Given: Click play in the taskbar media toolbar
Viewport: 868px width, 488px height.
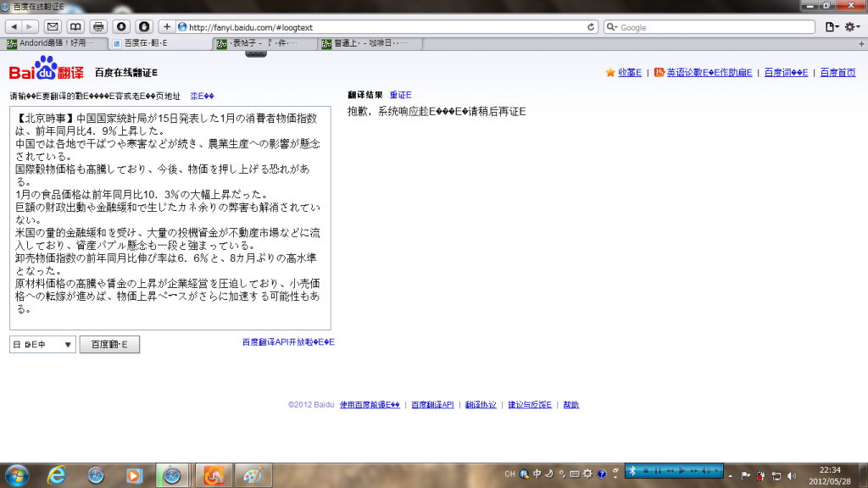Looking at the screenshot, I should coord(682,470).
